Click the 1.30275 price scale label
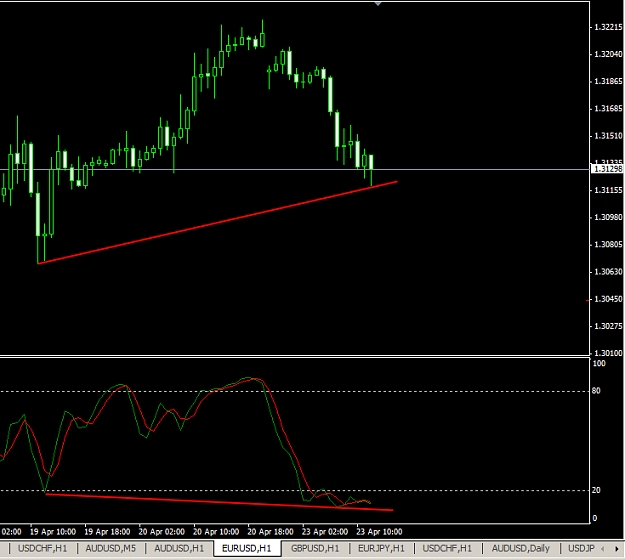 point(608,326)
